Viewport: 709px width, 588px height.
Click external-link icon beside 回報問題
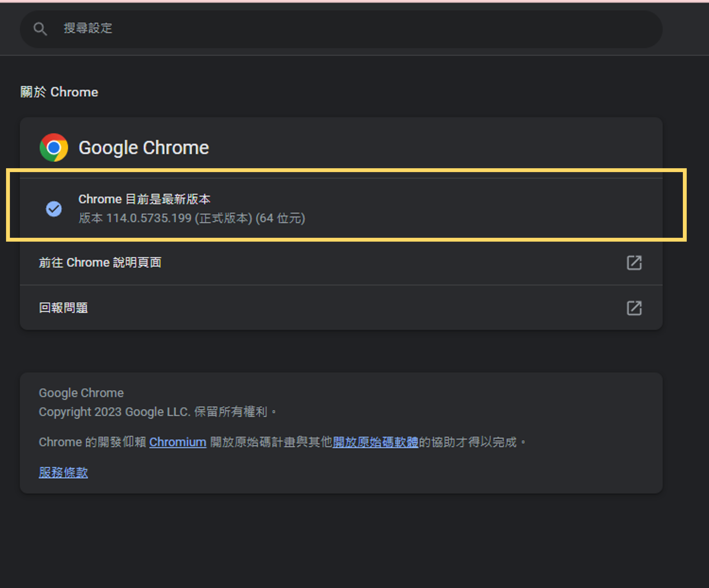click(634, 308)
